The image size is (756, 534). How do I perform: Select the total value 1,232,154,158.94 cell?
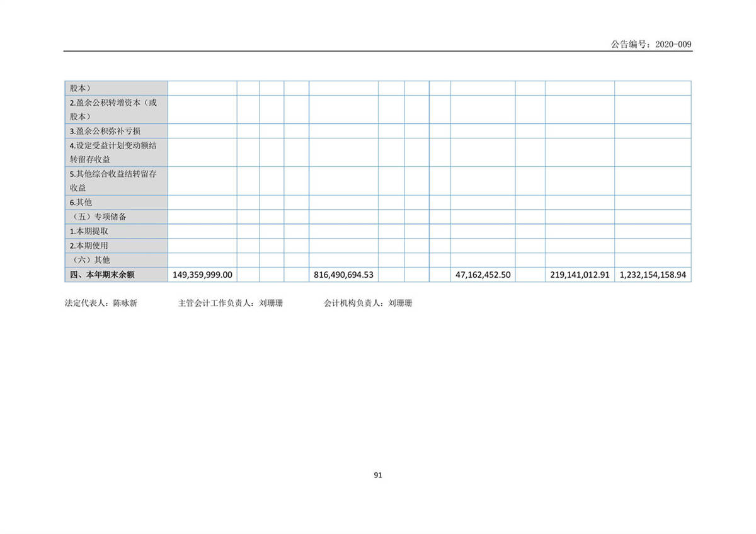coord(653,275)
